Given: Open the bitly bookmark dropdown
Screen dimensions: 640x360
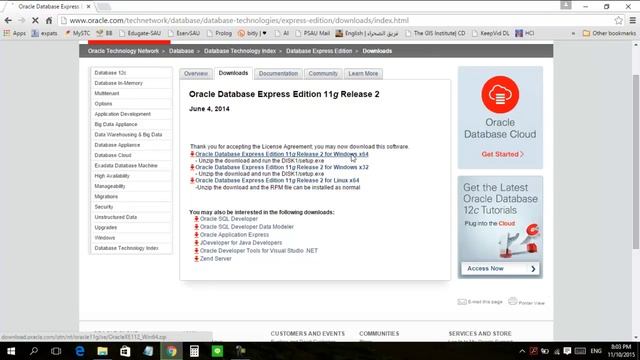Looking at the screenshot, I should 252,33.
